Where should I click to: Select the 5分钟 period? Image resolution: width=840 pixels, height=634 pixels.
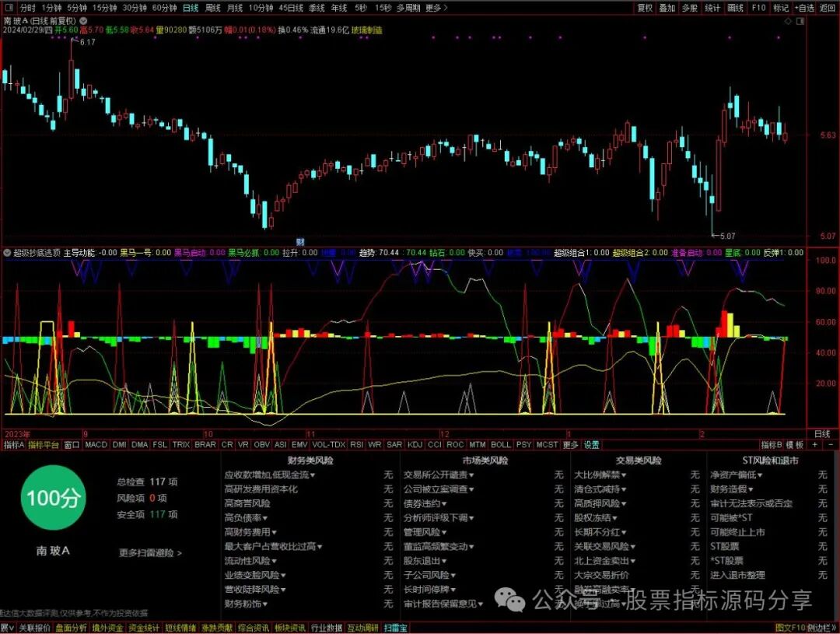[76, 8]
